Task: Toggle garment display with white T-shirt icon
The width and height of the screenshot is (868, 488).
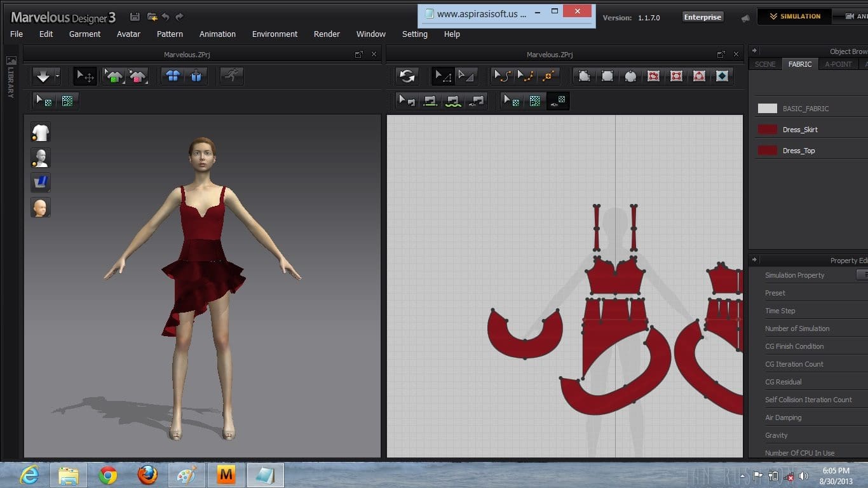Action: (41, 133)
